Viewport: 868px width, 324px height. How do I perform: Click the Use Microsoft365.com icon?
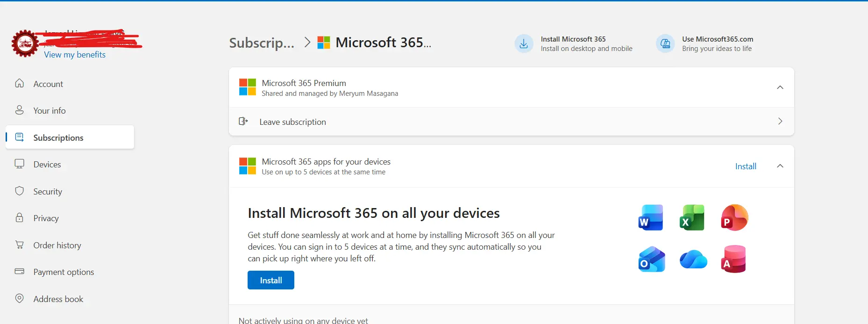click(665, 44)
